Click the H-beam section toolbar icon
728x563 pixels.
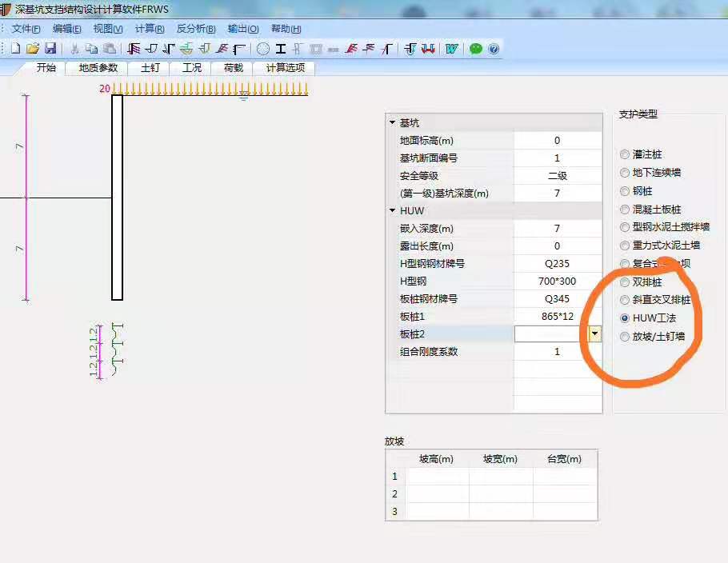281,49
